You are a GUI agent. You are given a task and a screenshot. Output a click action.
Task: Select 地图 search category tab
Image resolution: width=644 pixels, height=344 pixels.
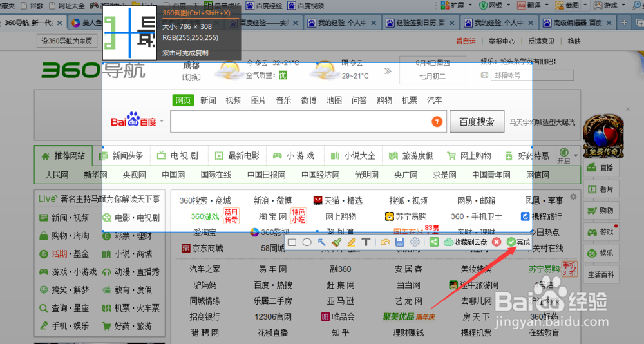coord(334,100)
